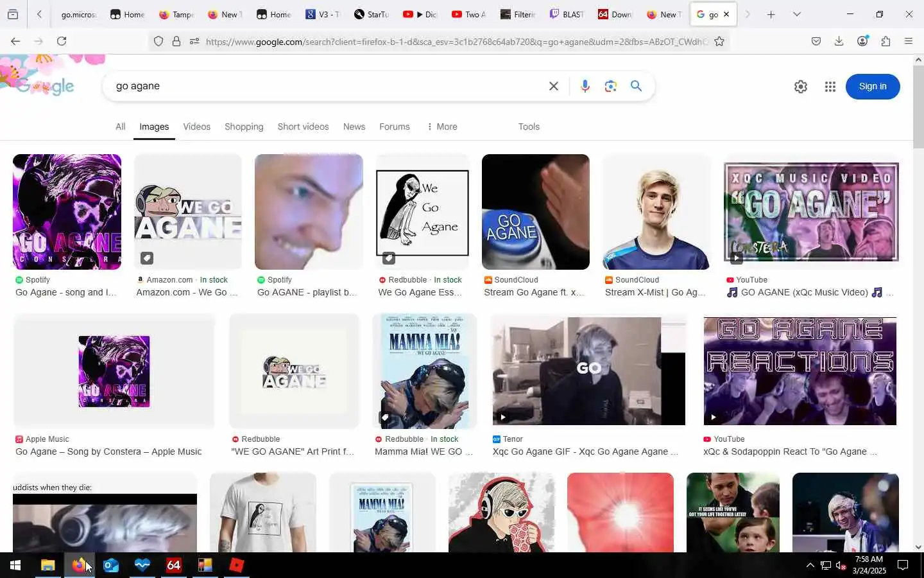List all tabs with the dropdown arrow
Screen dimensions: 924x578
[796, 14]
